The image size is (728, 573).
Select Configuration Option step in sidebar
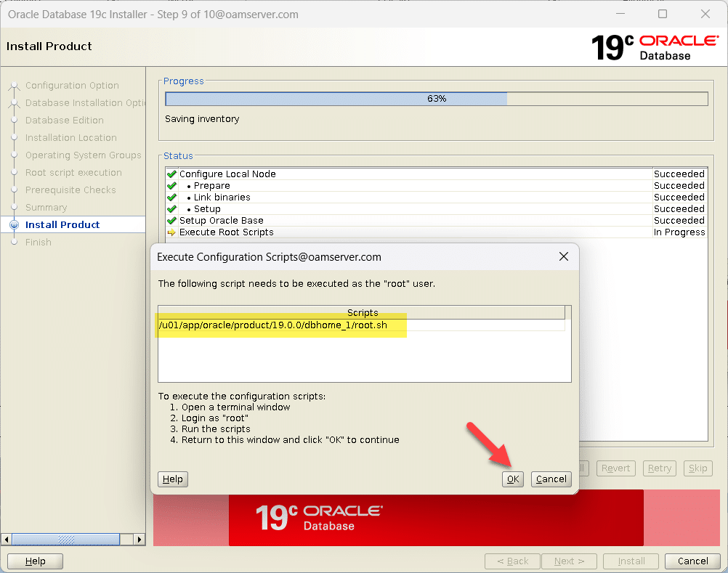[72, 86]
